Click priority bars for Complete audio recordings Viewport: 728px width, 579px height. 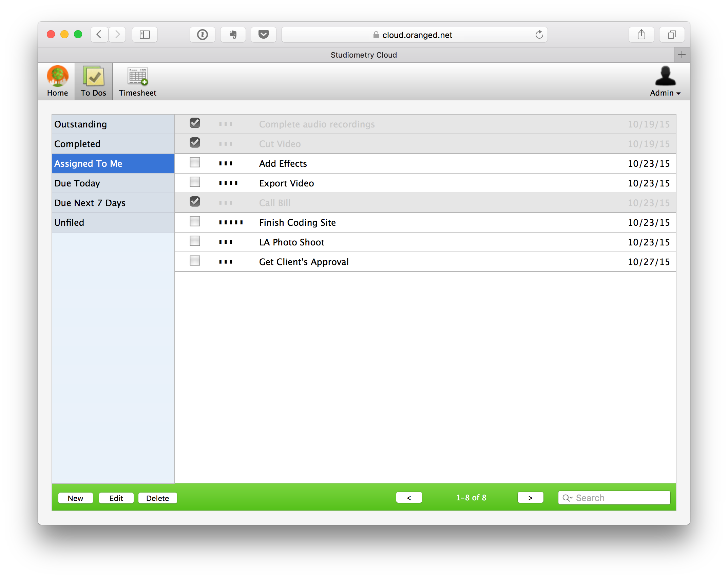(226, 124)
